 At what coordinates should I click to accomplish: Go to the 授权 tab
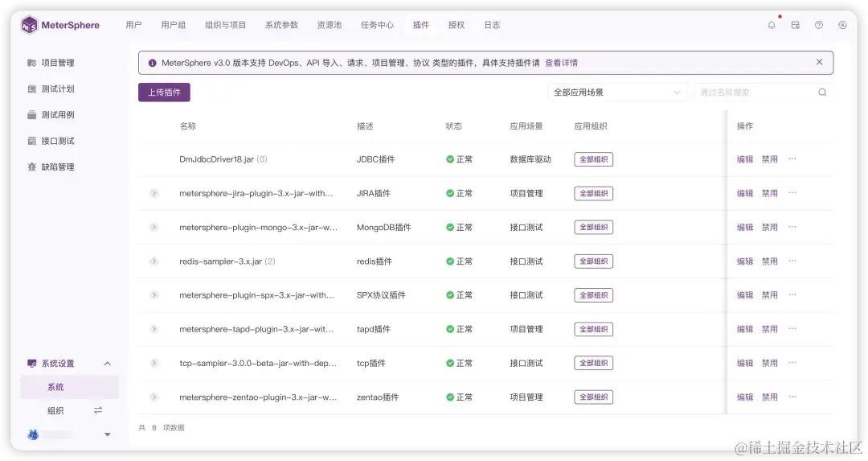pos(457,25)
